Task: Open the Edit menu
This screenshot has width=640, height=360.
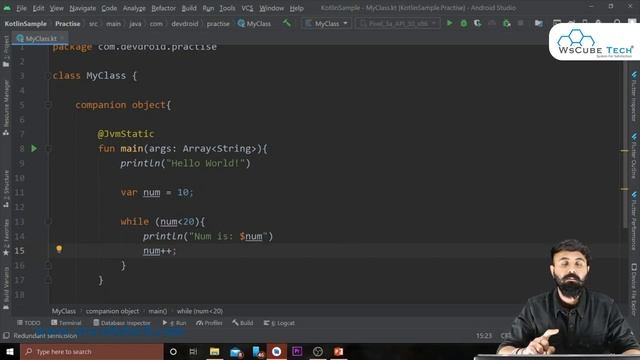Action: 38,8
